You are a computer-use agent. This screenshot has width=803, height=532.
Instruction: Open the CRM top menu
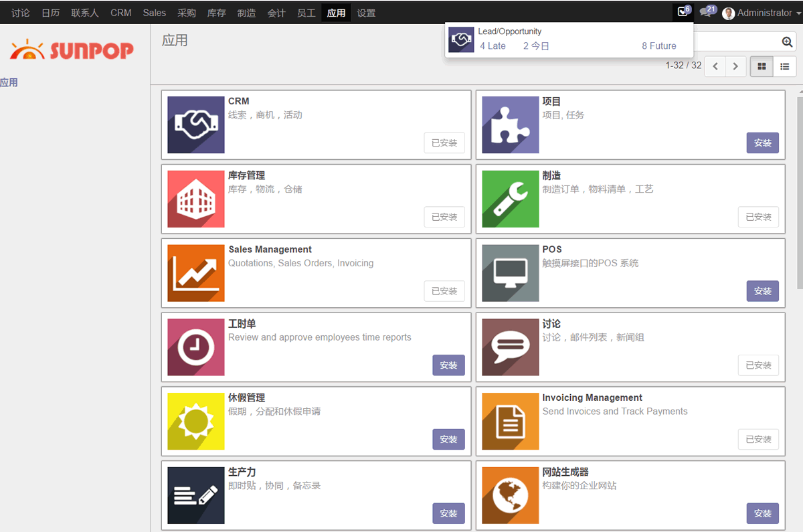coord(121,13)
